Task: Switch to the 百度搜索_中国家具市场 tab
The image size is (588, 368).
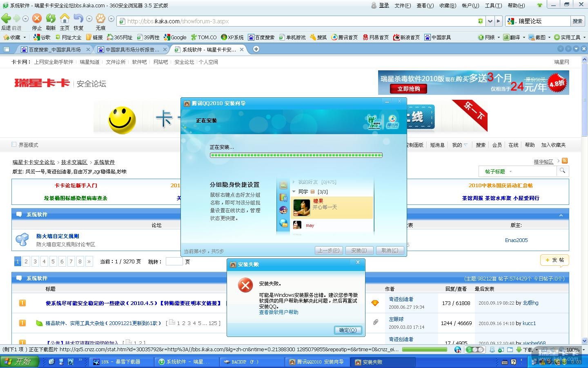Action: [55, 49]
